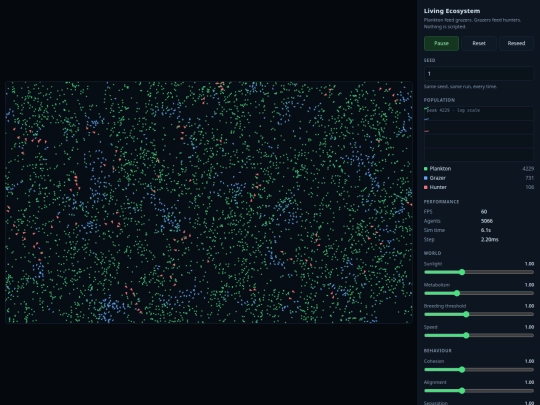Adjust the Sunlight slider

[x=479, y=272]
